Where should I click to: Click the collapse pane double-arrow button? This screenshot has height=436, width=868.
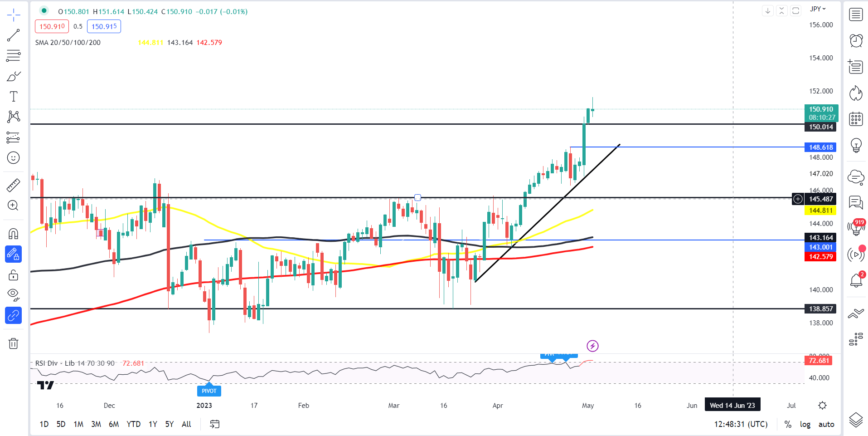click(x=782, y=10)
